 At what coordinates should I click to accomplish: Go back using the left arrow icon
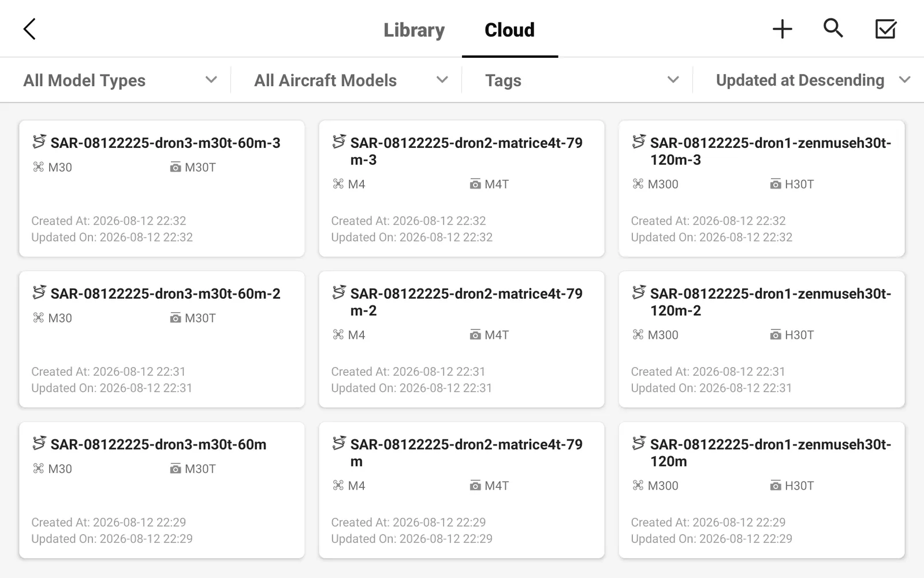[29, 29]
